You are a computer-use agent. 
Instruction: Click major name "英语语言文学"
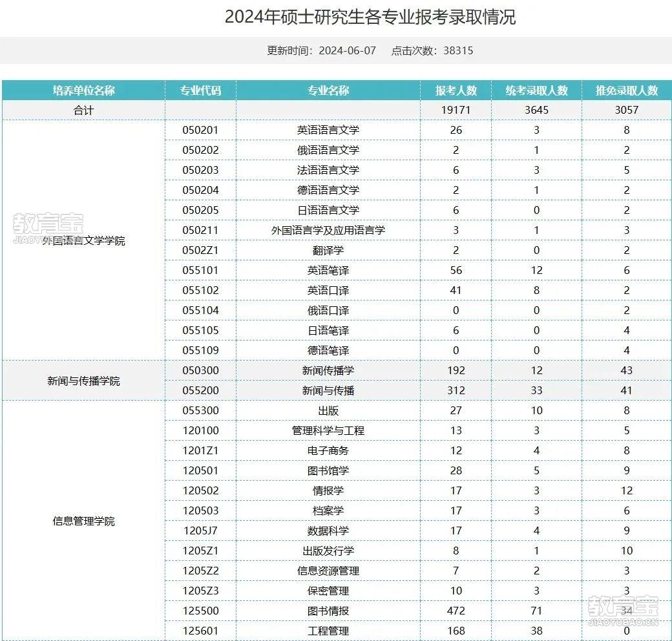328,131
